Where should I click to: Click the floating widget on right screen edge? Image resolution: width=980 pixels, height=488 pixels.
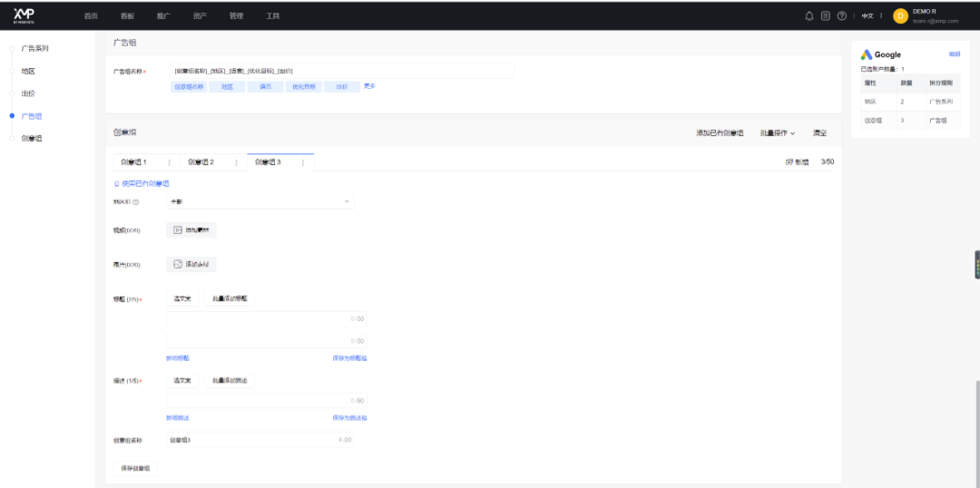click(977, 264)
